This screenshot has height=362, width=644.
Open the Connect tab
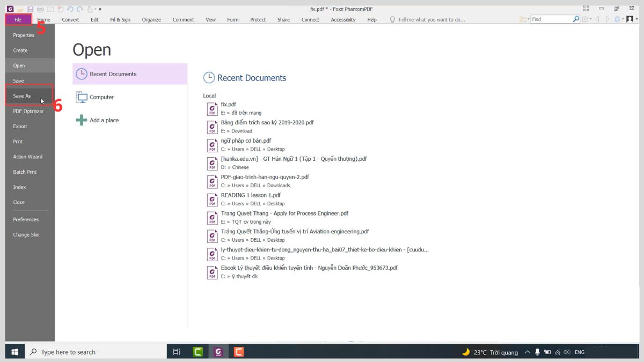click(x=310, y=20)
